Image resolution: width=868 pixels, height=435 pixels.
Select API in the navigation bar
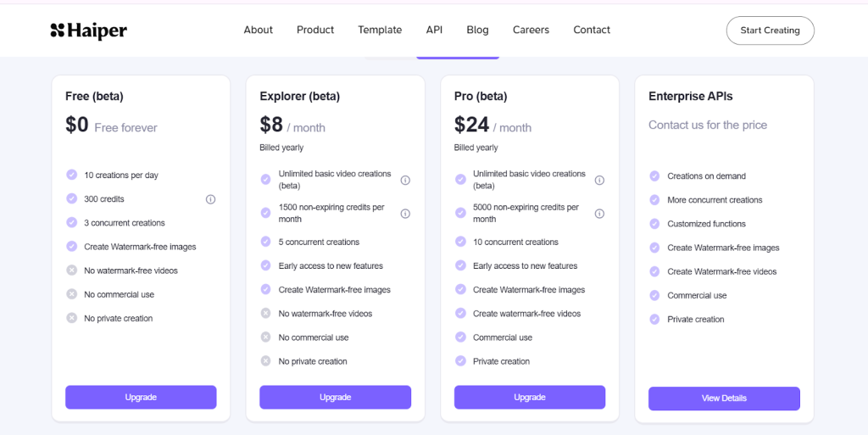pos(434,30)
